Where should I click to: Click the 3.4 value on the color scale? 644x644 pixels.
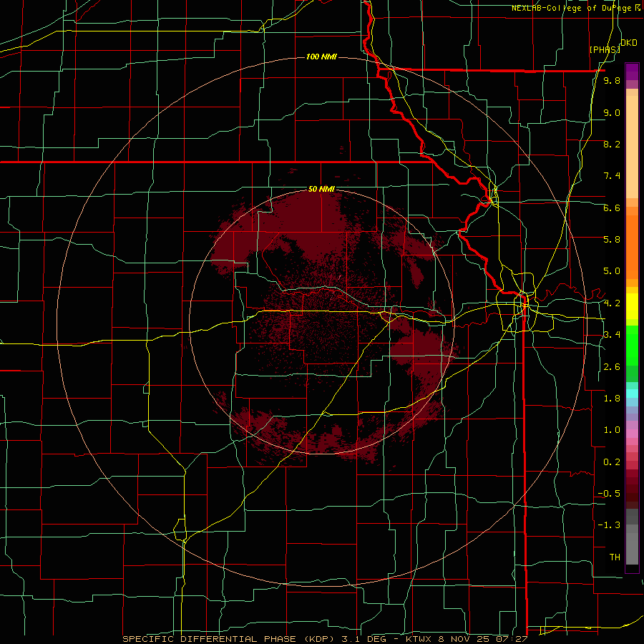click(612, 334)
